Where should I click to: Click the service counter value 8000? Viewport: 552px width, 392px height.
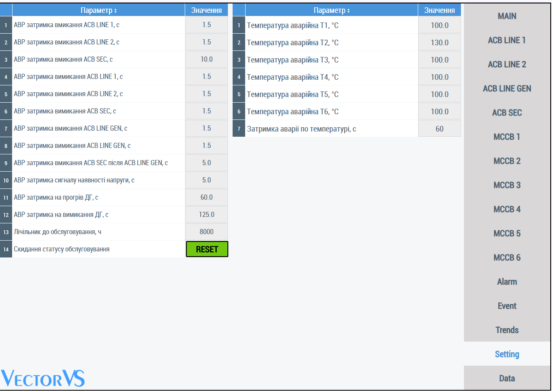pyautogui.click(x=207, y=232)
